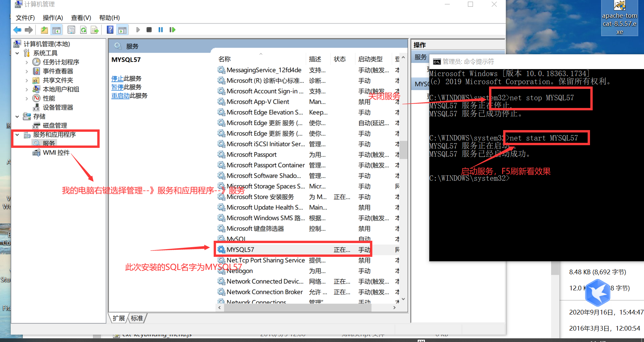Click the Restart Service toolbar icon
644x342 pixels.
point(172,30)
